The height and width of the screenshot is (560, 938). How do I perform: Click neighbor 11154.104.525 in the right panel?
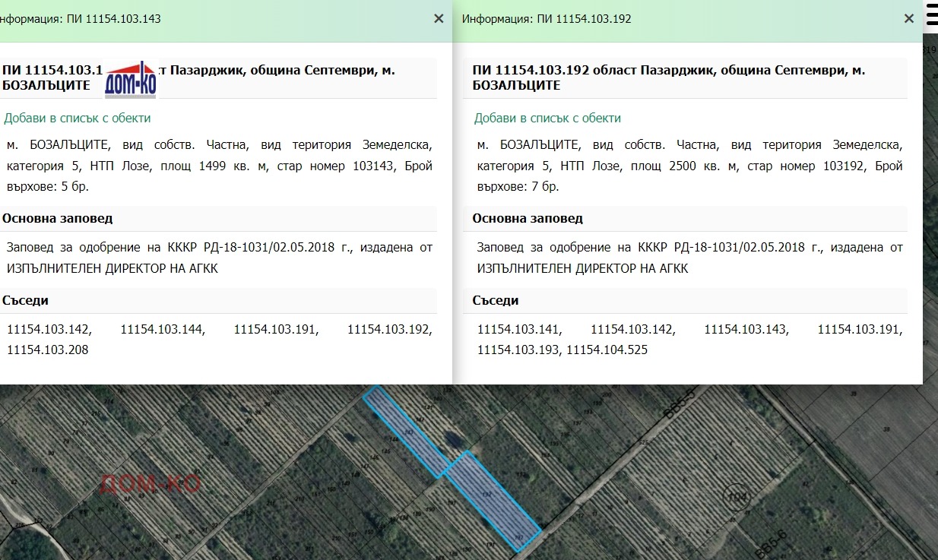[607, 350]
